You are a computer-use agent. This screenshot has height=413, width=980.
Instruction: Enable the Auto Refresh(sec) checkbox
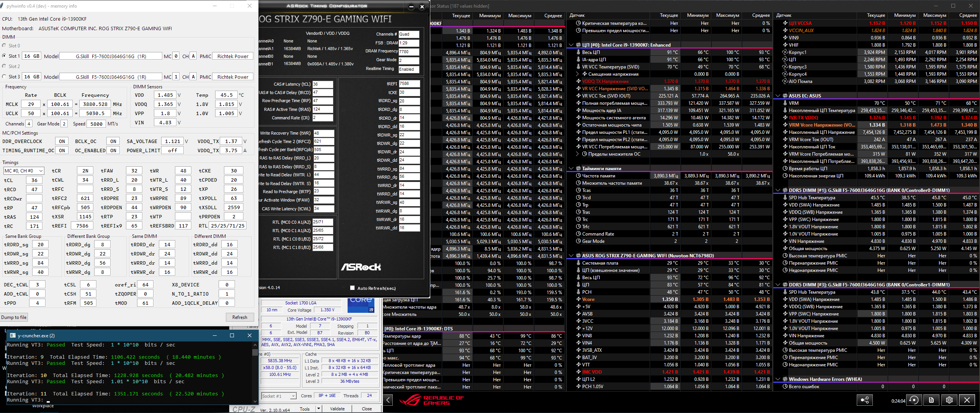coord(352,288)
